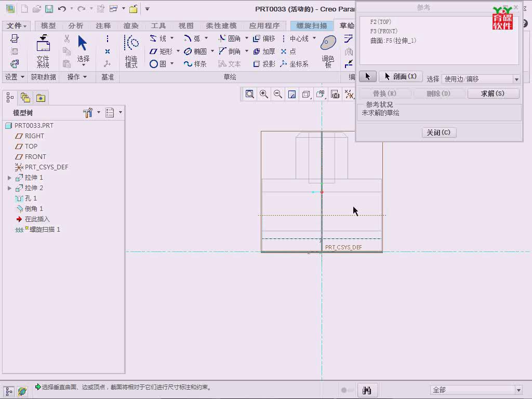This screenshot has width=532, height=399.
Task: Select the Text (文本) sketch tool
Action: (x=230, y=64)
